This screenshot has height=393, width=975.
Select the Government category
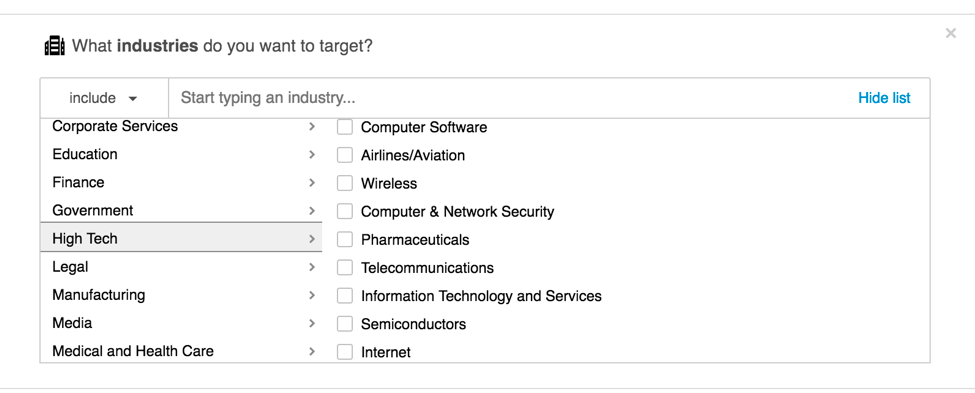pos(181,210)
